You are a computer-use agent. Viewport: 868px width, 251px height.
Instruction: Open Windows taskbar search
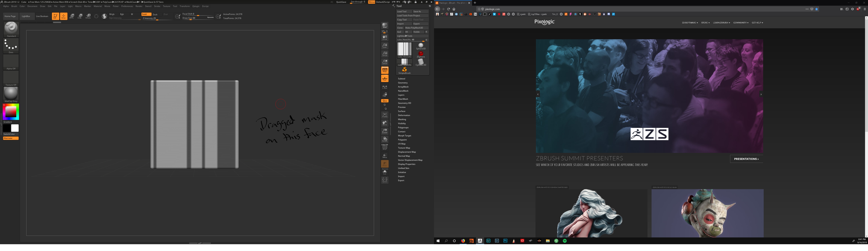pyautogui.click(x=446, y=241)
